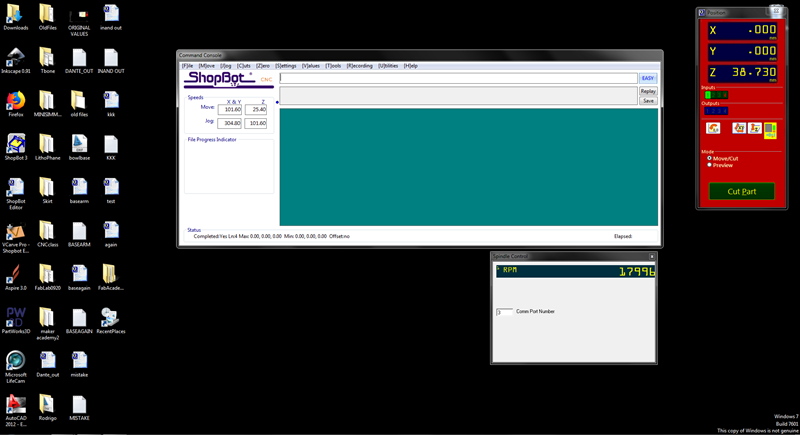Click the Cut Part button
The image size is (800, 435).
[741, 192]
